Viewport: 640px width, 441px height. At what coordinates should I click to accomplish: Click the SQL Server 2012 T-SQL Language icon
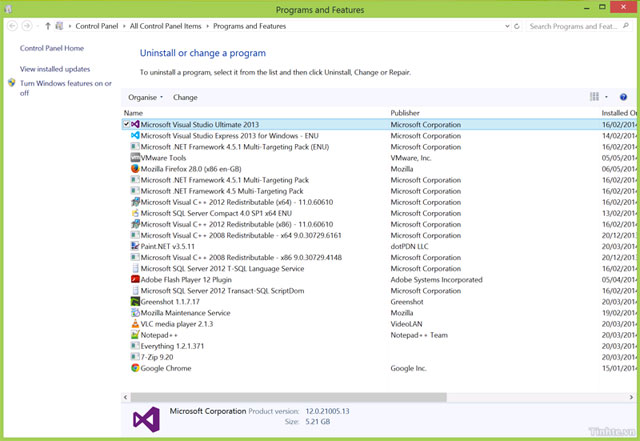[135, 268]
